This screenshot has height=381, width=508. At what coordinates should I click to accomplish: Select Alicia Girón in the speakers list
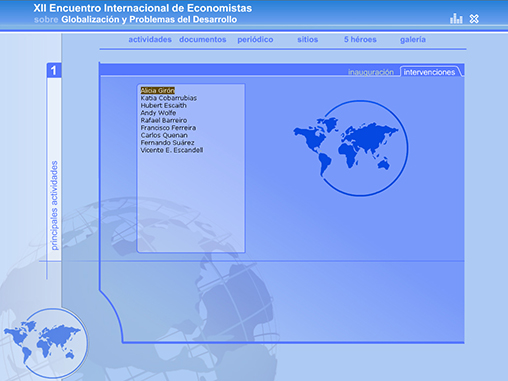coord(158,90)
